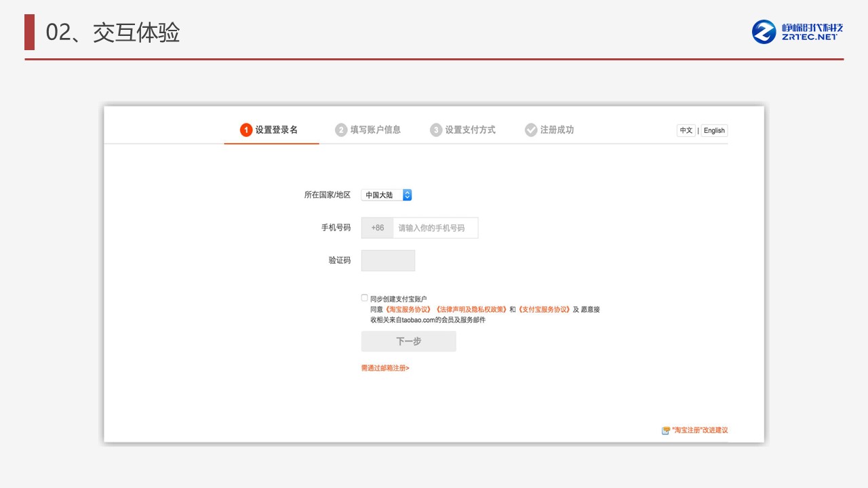This screenshot has height=488, width=868.
Task: Click the step 2 circle icon
Action: point(341,130)
